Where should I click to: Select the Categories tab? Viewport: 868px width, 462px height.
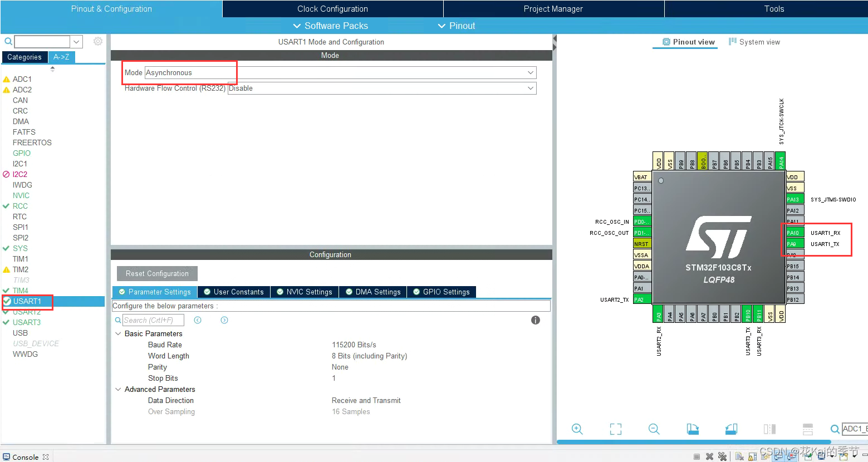point(24,57)
